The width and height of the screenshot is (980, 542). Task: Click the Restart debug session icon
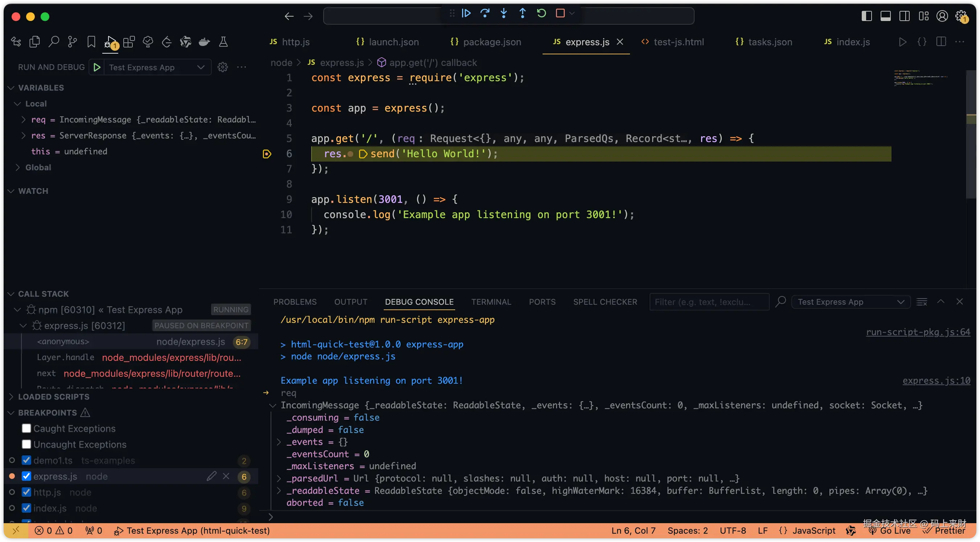click(541, 13)
